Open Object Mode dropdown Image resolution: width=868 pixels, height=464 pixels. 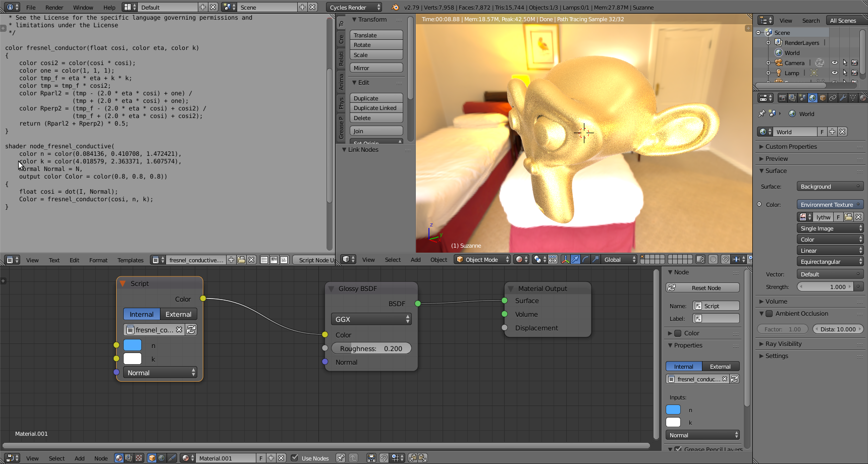[481, 259]
